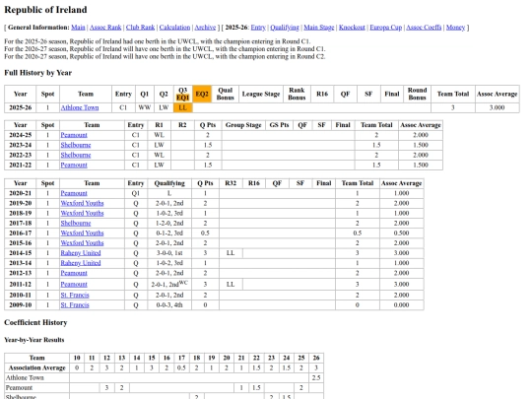The height and width of the screenshot is (399, 532).
Task: Select the 0.500 Assoc Average cell
Action: pos(401,233)
